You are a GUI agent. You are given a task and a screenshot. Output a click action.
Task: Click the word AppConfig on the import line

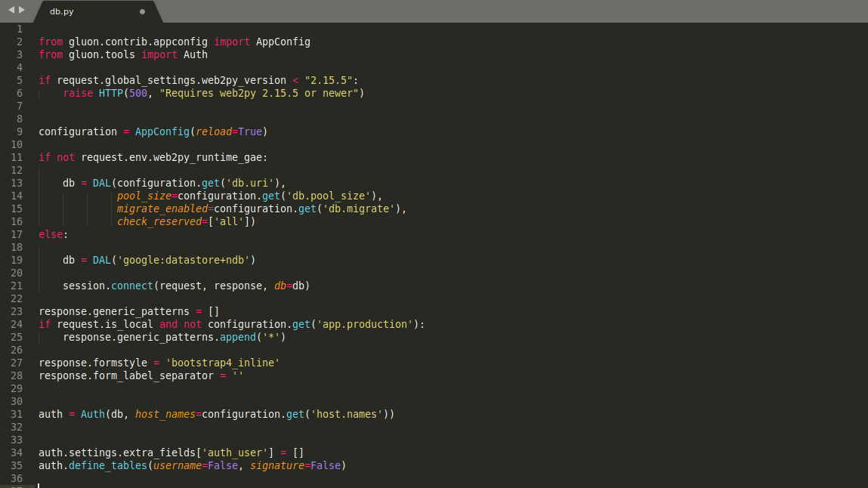click(x=283, y=42)
